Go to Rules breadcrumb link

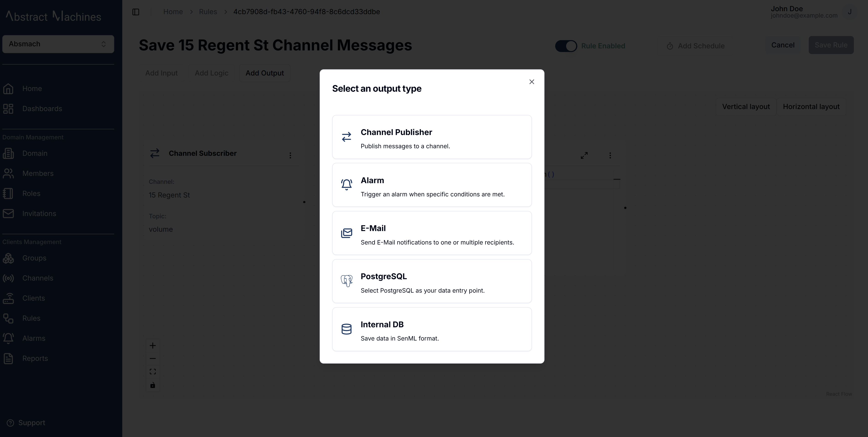[208, 12]
